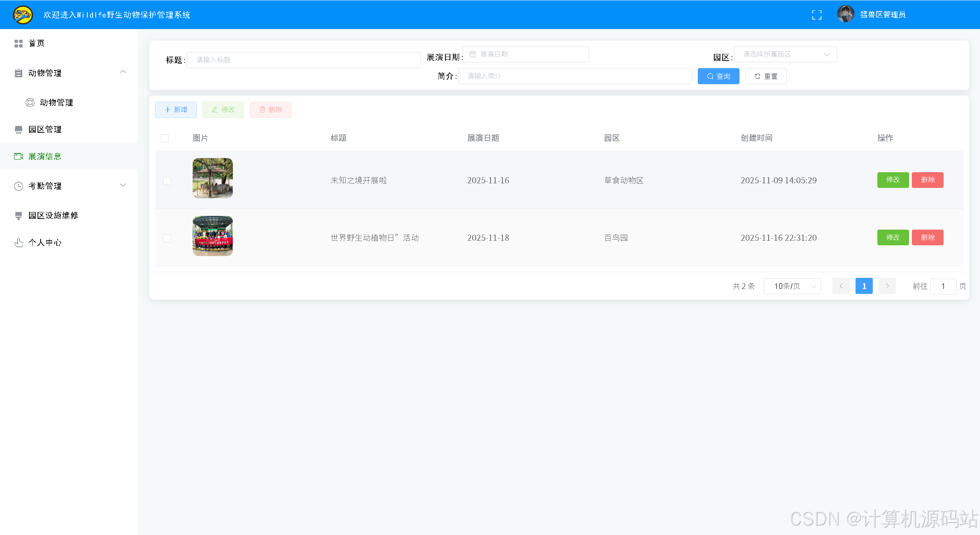Click the 新增 add button
The height and width of the screenshot is (535, 980).
point(176,110)
